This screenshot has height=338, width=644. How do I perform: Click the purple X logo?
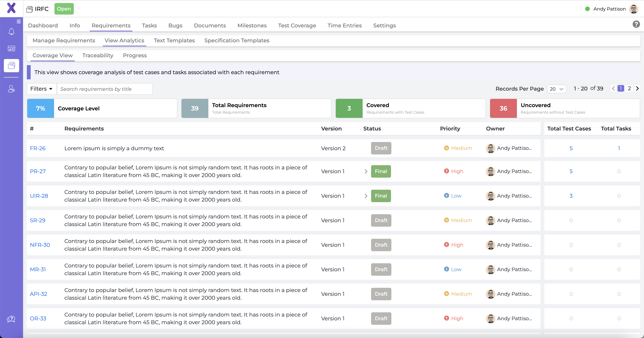point(11,8)
